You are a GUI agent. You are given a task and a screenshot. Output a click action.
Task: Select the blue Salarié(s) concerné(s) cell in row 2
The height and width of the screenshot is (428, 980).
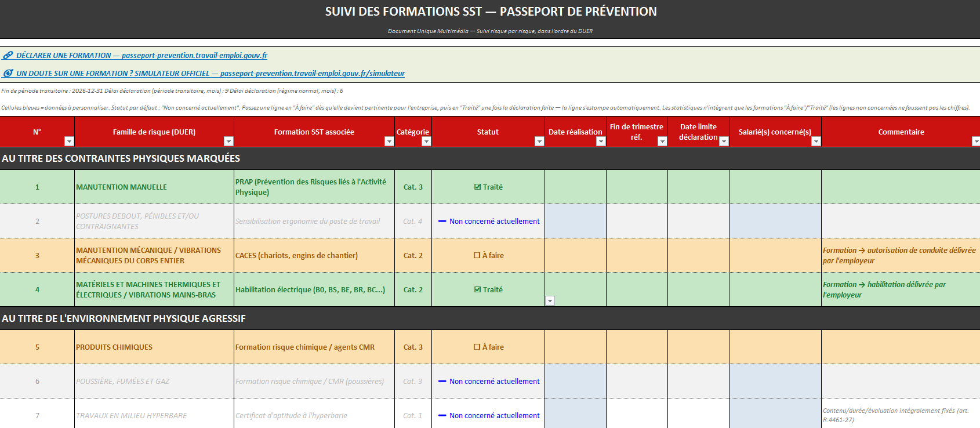tap(775, 221)
